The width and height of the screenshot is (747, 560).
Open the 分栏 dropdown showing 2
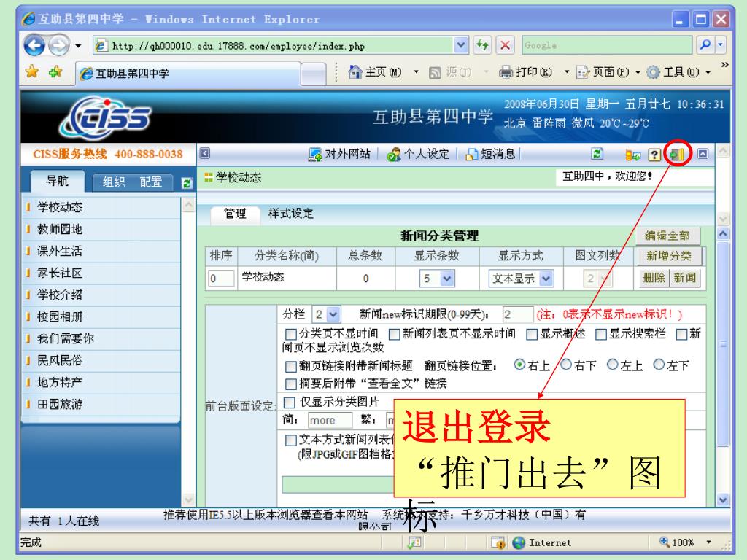pyautogui.click(x=326, y=314)
